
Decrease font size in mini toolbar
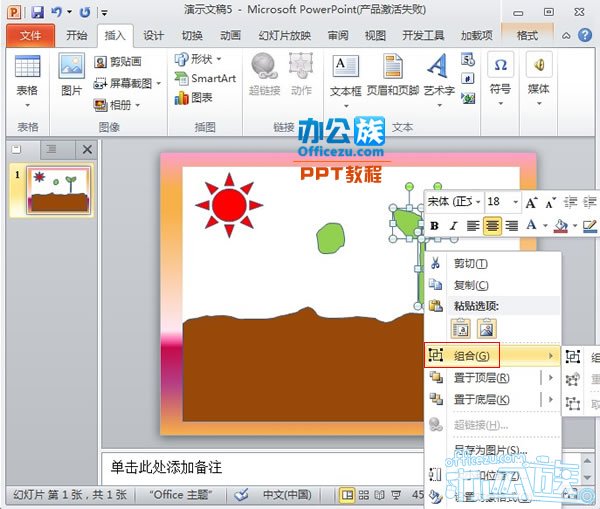pyautogui.click(x=550, y=203)
